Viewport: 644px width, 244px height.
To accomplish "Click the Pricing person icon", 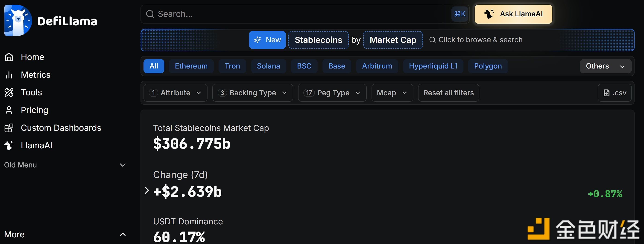I will pos(9,110).
